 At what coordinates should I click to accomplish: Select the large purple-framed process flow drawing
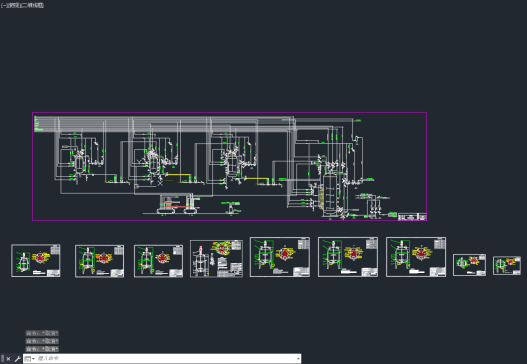pyautogui.click(x=230, y=166)
